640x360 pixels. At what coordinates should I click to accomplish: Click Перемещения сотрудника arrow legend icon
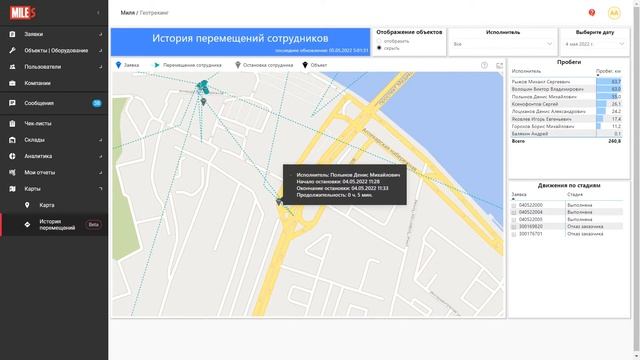(156, 65)
